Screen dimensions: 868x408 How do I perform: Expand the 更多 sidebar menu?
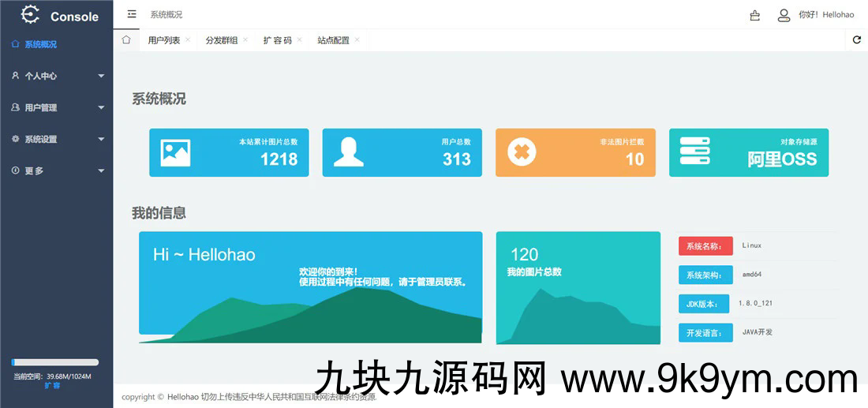56,170
